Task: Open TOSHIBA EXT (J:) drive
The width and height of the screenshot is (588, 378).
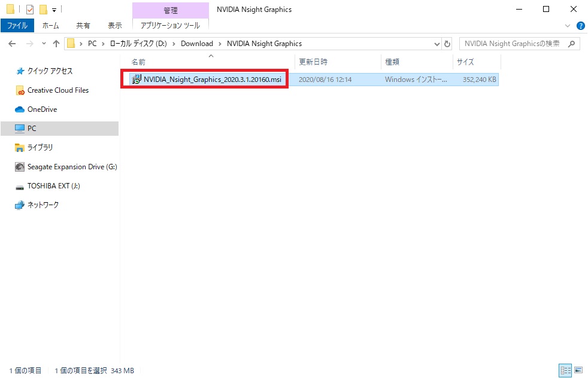Action: 54,186
